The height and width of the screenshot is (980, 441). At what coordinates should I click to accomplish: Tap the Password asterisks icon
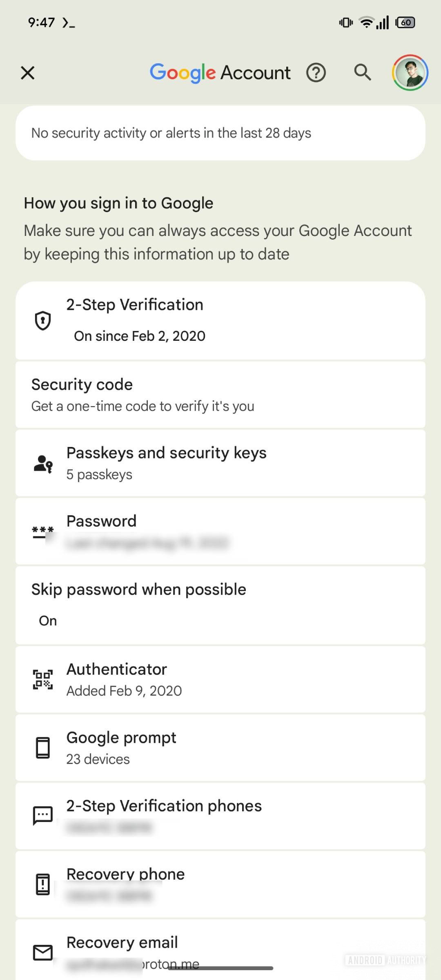pos(43,531)
